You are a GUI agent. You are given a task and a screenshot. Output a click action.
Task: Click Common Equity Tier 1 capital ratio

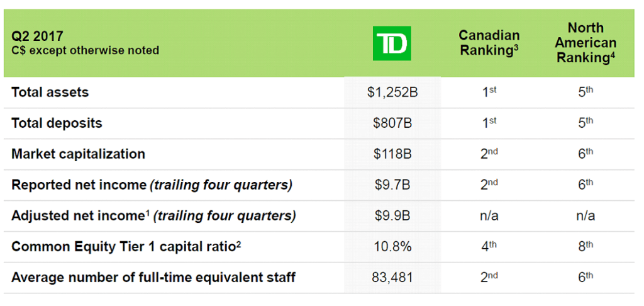(126, 247)
